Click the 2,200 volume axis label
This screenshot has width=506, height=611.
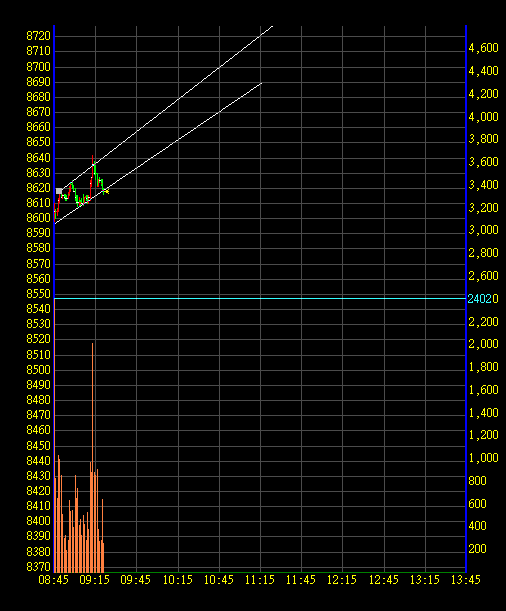coord(483,321)
